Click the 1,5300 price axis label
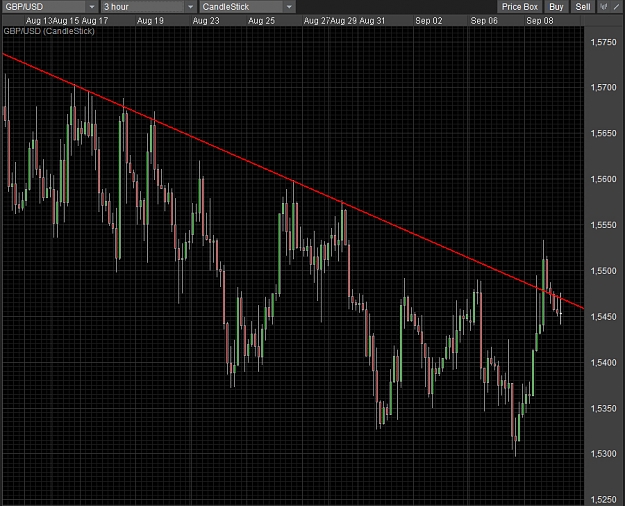 (x=603, y=454)
